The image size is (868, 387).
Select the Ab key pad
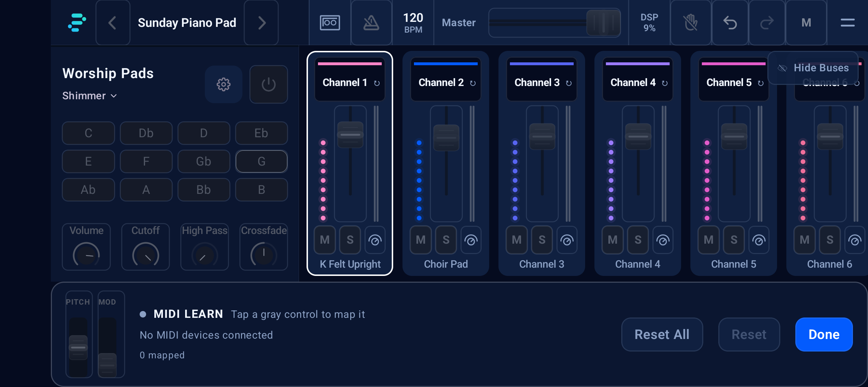click(x=88, y=190)
